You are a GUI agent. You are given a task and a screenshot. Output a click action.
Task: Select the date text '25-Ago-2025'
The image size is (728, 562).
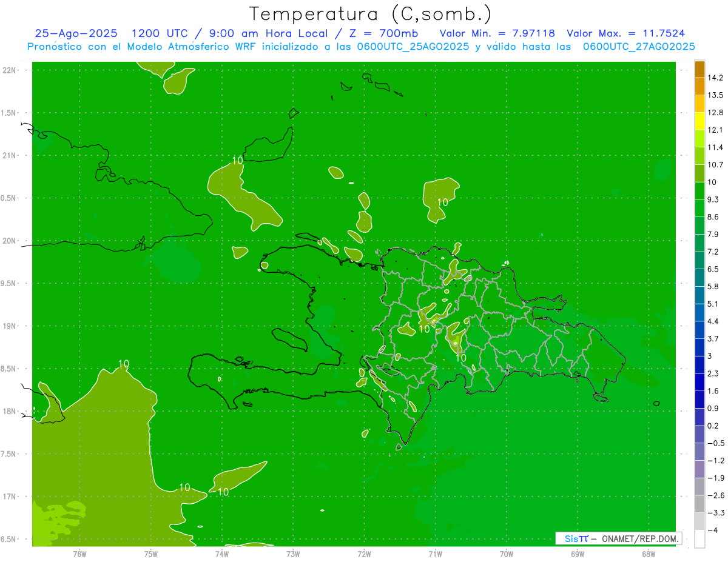point(76,33)
